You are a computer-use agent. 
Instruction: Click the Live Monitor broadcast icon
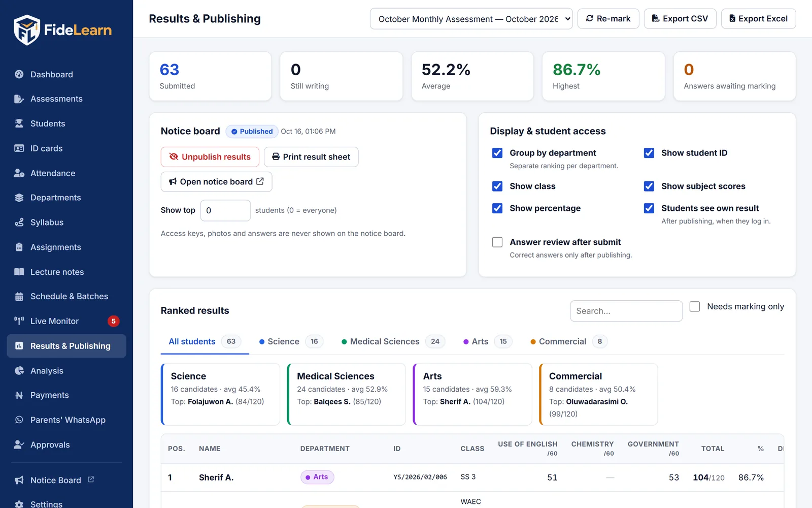point(19,321)
